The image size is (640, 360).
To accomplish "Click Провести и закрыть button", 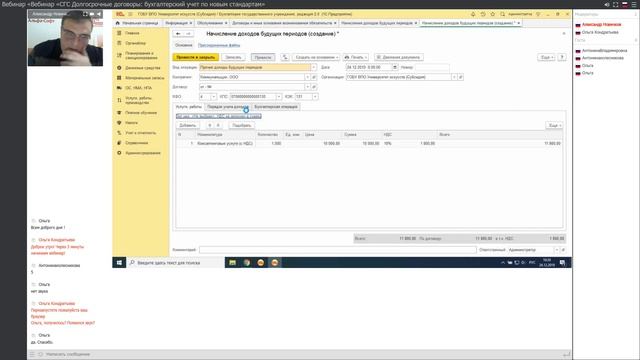I will pos(196,57).
